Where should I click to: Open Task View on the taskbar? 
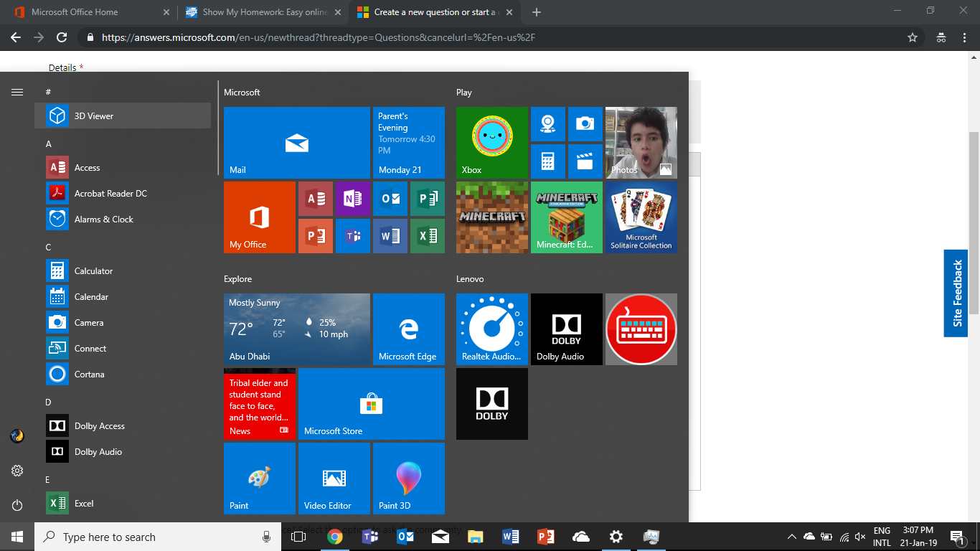click(x=298, y=537)
